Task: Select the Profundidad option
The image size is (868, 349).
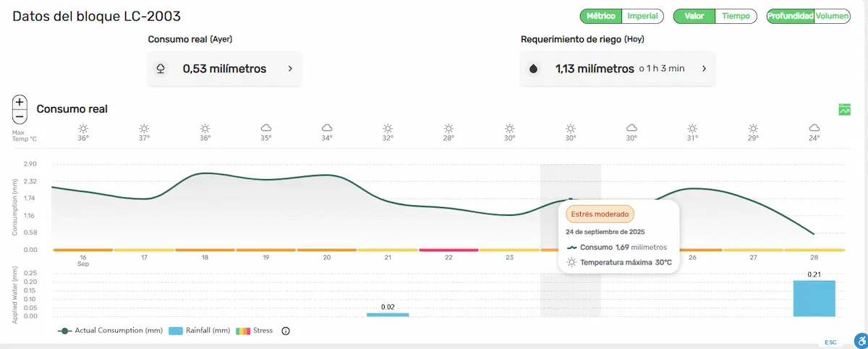Action: click(x=791, y=16)
